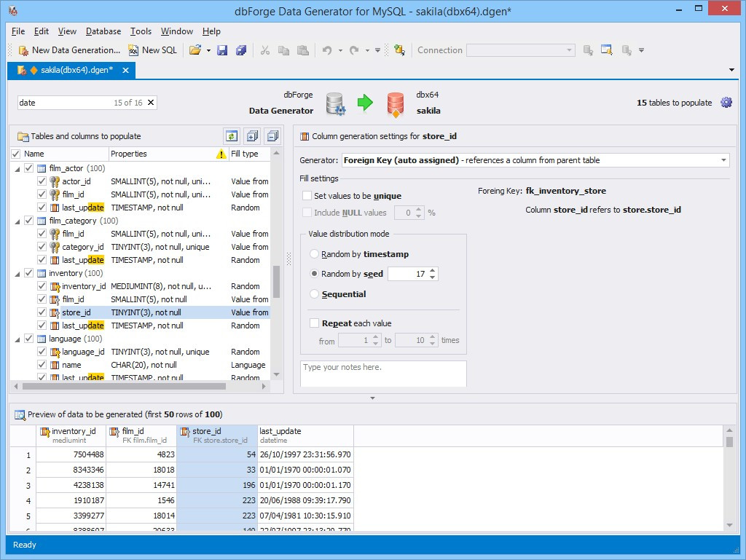Click the expand all tree icon
Image resolution: width=746 pixels, height=560 pixels.
pos(252,136)
